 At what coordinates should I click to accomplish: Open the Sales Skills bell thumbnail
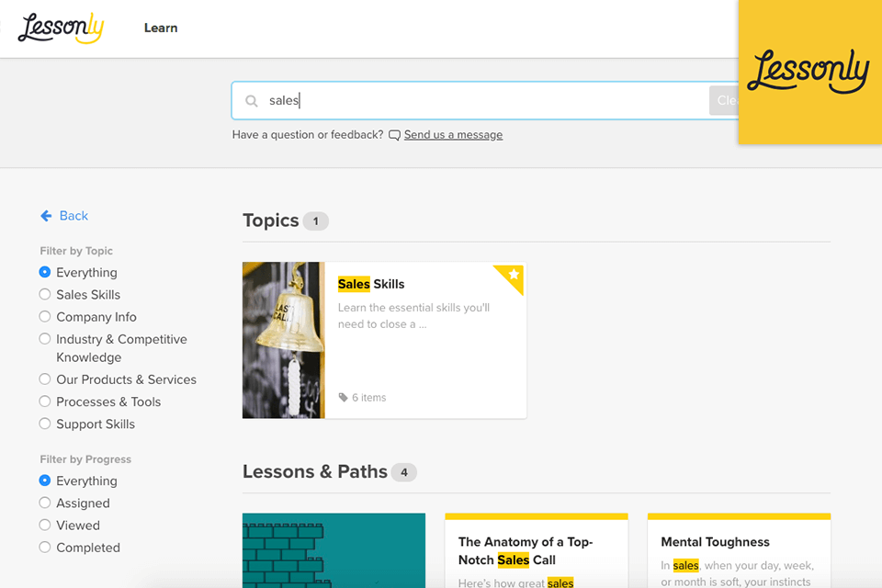tap(283, 340)
